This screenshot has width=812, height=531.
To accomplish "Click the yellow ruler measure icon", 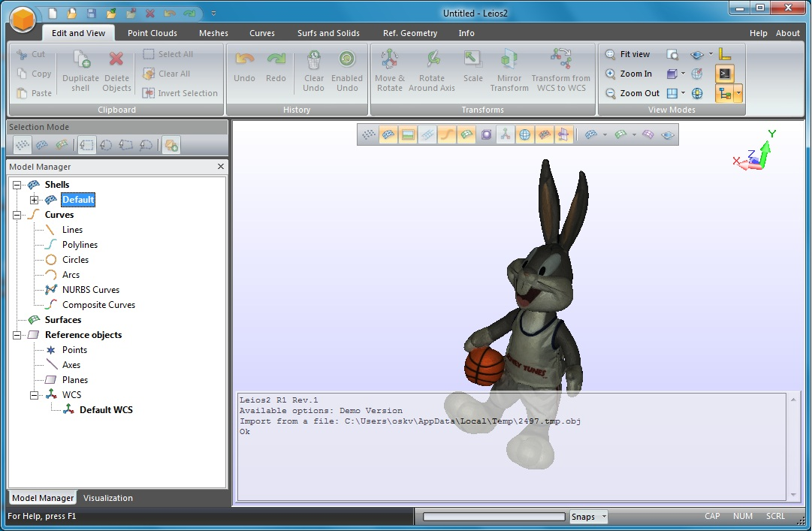I will point(724,54).
